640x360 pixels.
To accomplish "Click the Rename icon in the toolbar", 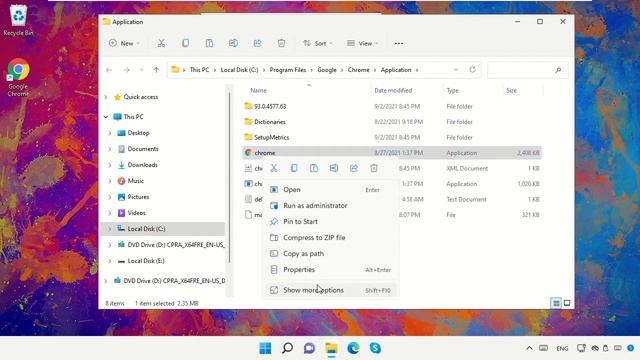I will [233, 43].
